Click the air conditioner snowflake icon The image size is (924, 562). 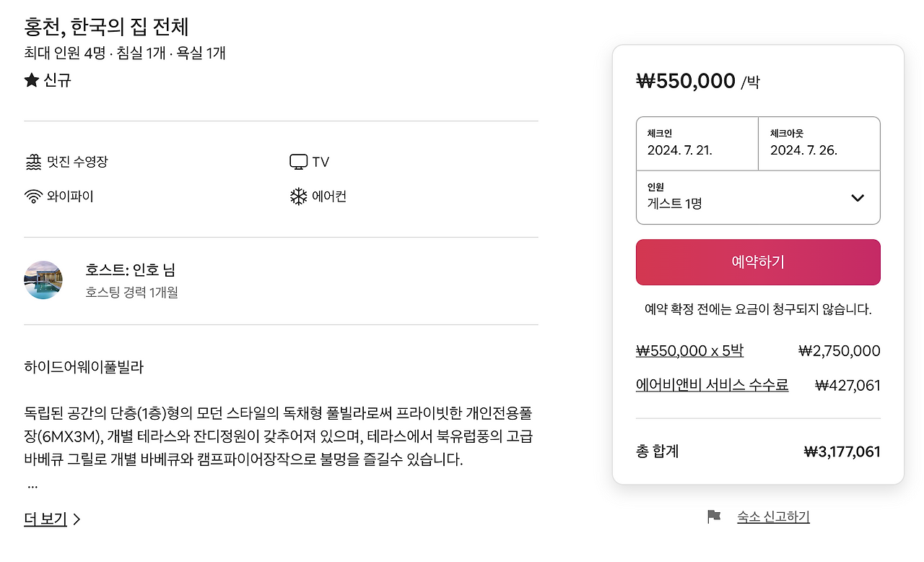point(298,196)
